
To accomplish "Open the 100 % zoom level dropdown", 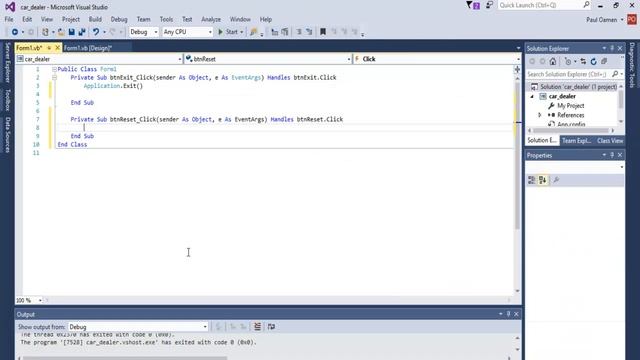I will tap(29, 300).
